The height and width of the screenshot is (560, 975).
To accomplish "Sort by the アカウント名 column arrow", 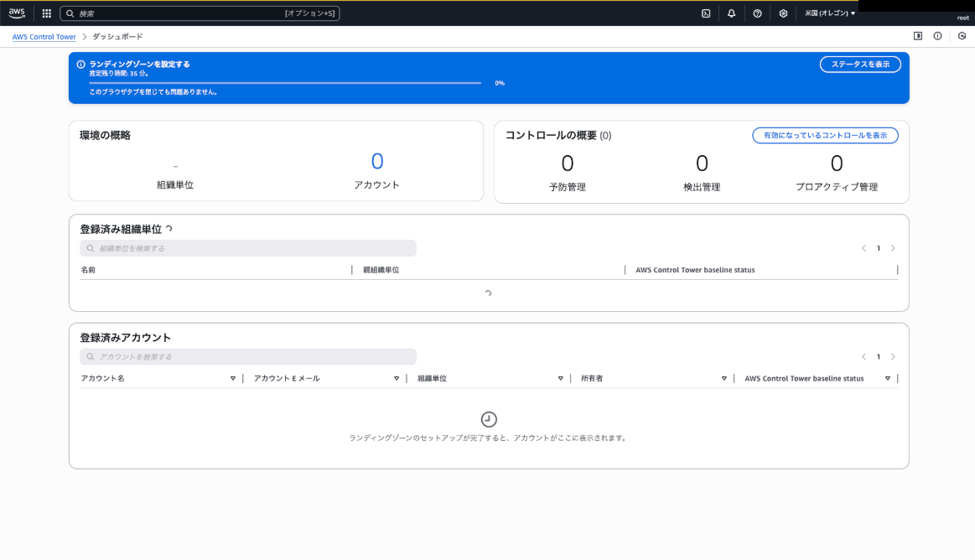I will click(233, 379).
